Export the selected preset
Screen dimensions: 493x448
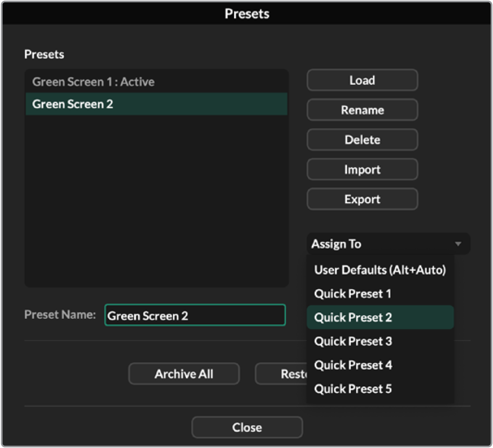click(x=362, y=199)
